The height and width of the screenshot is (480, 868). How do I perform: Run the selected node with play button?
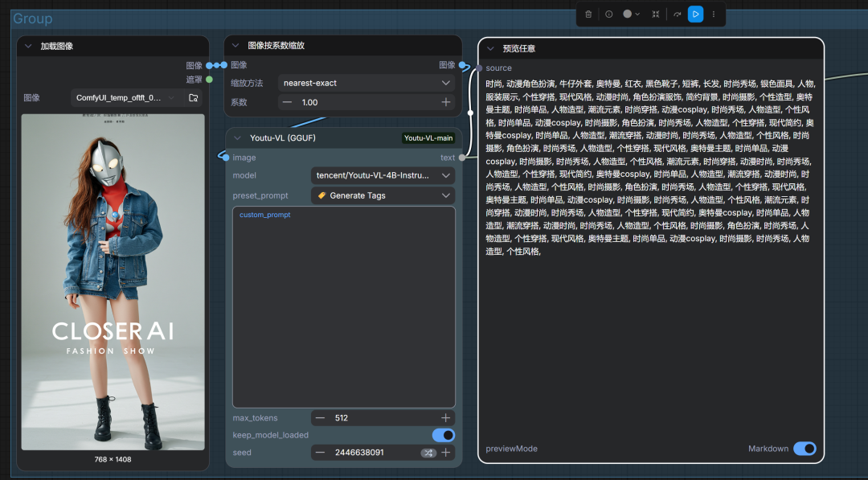[696, 14]
